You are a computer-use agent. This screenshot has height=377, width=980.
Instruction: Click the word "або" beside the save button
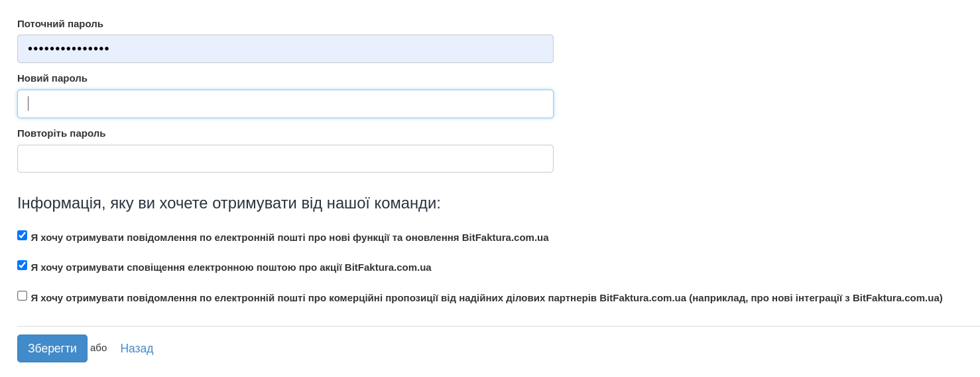coord(98,348)
